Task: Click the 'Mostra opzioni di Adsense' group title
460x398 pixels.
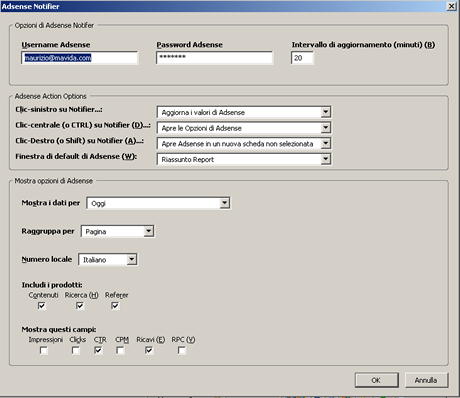Action: coord(54,181)
